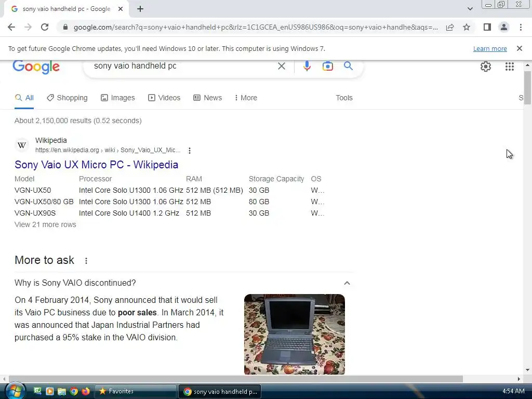Screen dimensions: 532x399
Task: Open a new browser tab
Action: [140, 9]
